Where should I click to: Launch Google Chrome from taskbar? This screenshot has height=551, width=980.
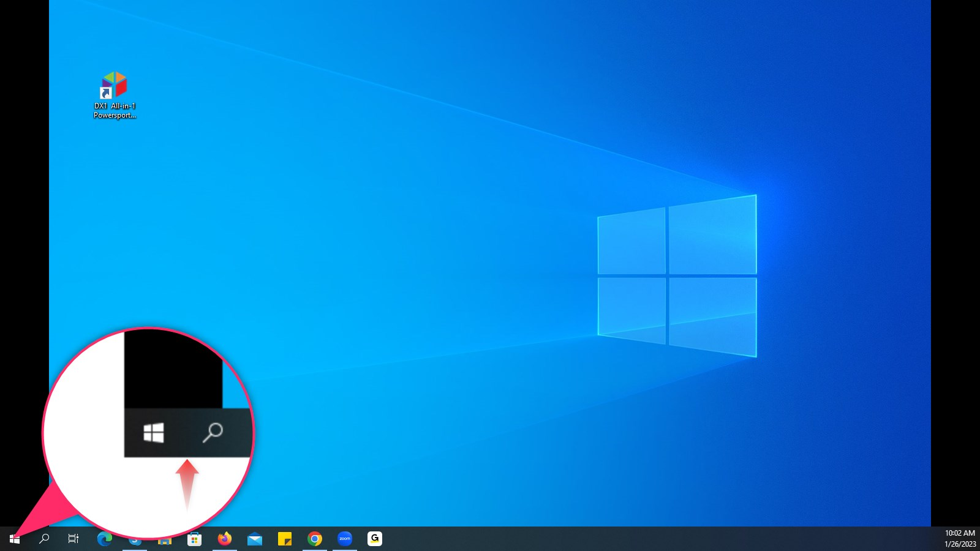(315, 539)
